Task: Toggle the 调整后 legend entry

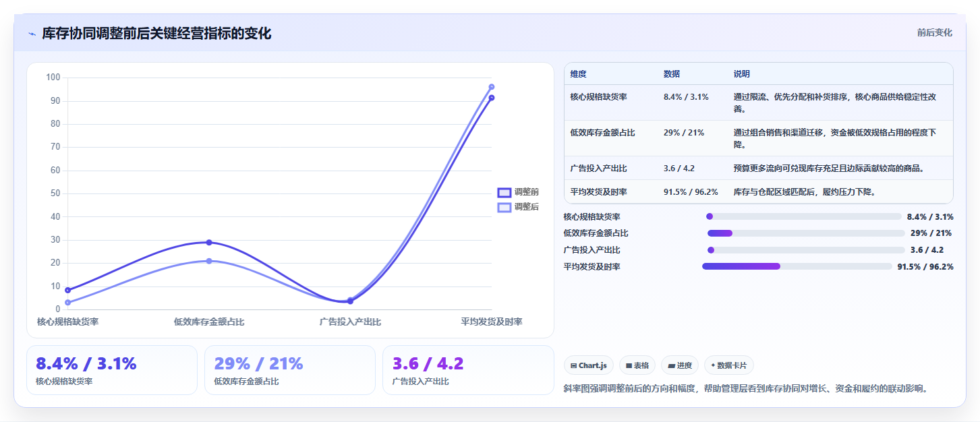Action: (x=518, y=207)
